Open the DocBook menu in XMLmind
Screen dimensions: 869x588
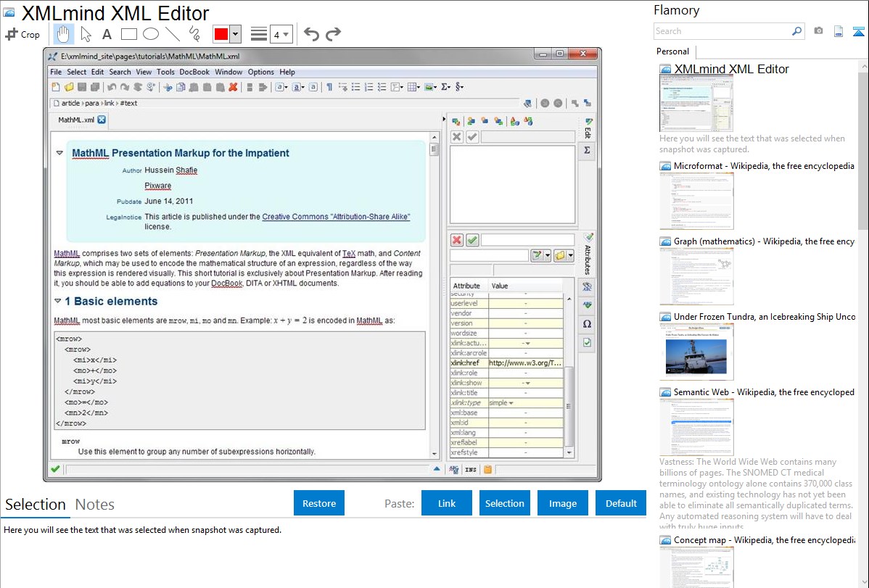[194, 72]
